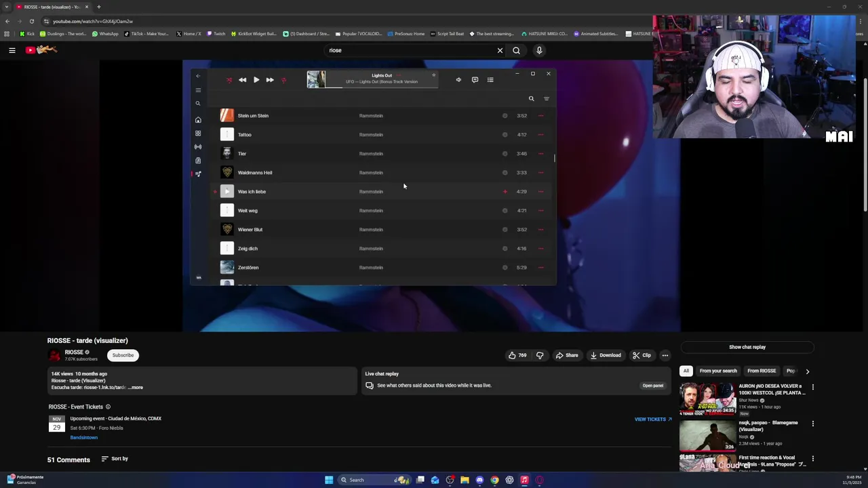Toggle repeat mode in the music player

(x=283, y=80)
